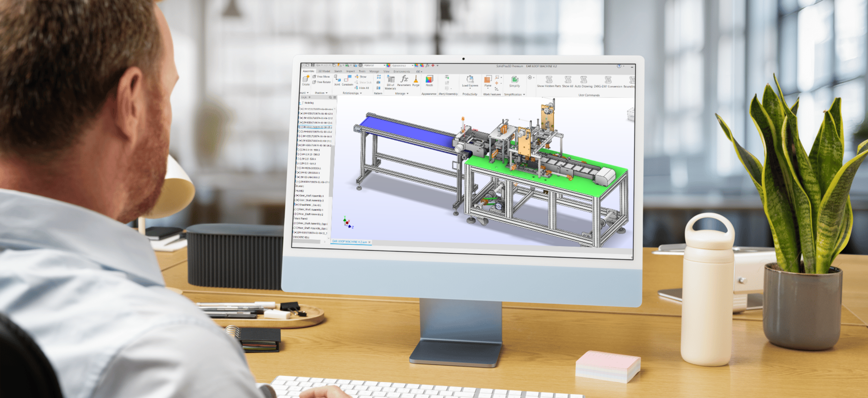Click the Open folder icon
Image resolution: width=868 pixels, height=398 pixels.
tap(307, 65)
